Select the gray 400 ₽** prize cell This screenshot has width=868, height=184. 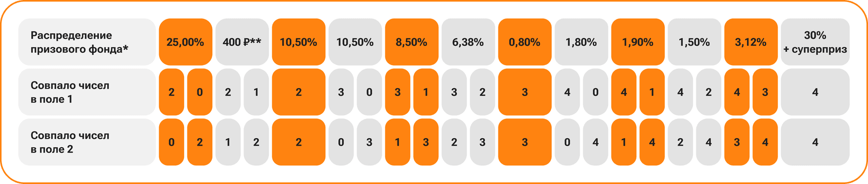click(x=242, y=42)
